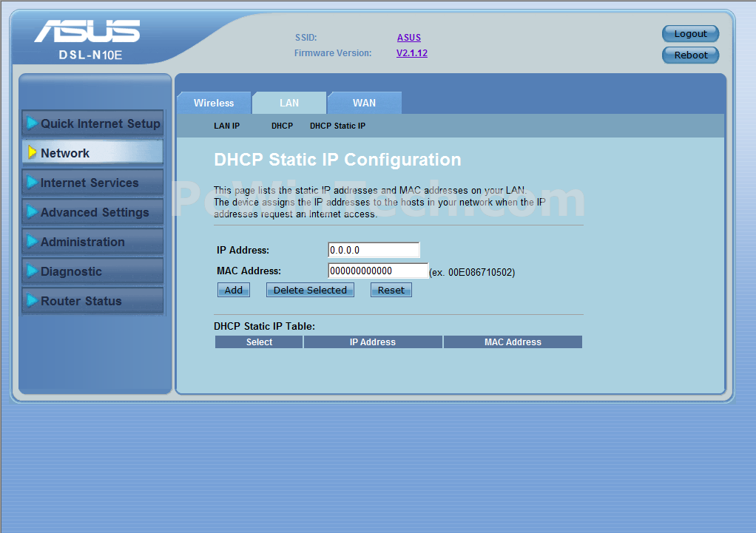Click the Add button

tap(233, 290)
